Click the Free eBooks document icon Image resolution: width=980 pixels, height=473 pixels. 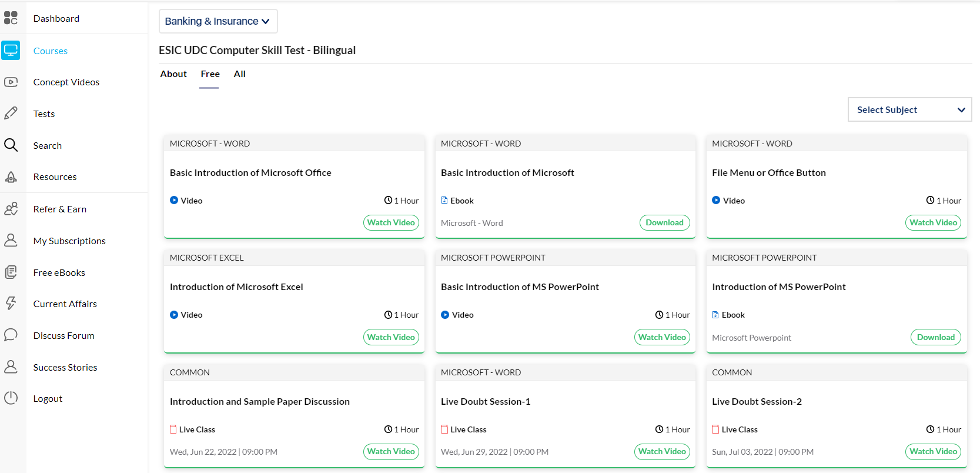point(11,272)
